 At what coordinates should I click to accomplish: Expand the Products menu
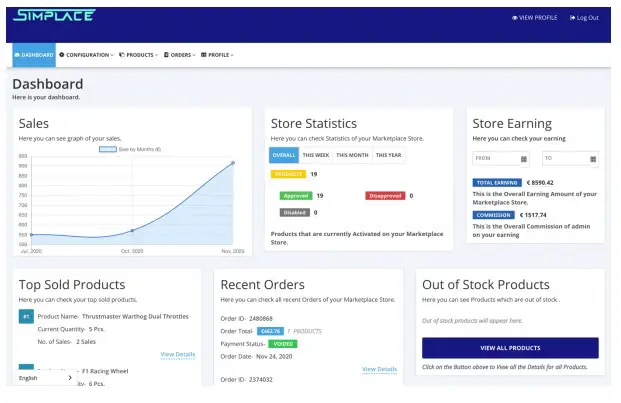(139, 55)
